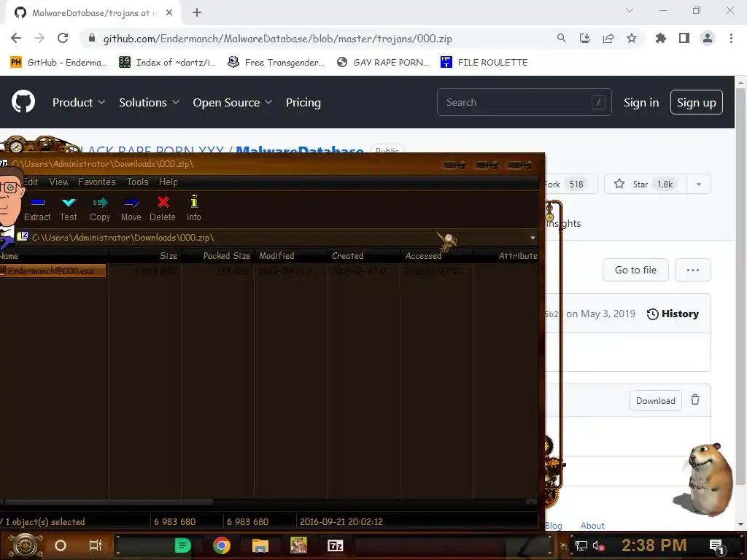Viewport: 747px width, 560px height.
Task: Click the Chrome zoom magnifier icon
Action: click(561, 38)
